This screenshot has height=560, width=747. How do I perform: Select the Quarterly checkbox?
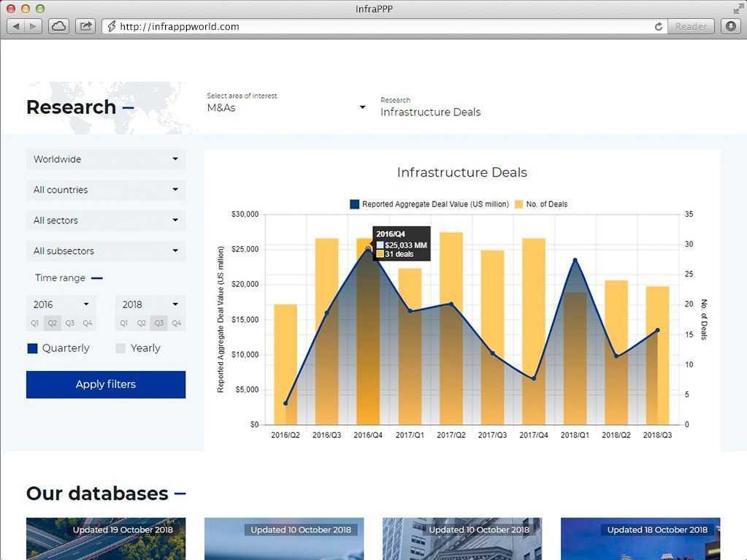32,348
